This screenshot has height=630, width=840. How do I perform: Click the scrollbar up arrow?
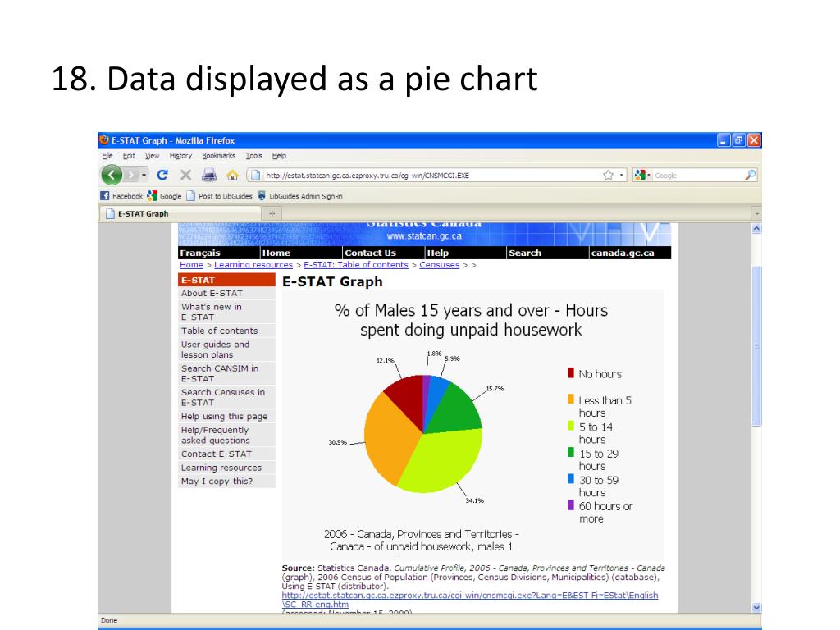(x=756, y=229)
